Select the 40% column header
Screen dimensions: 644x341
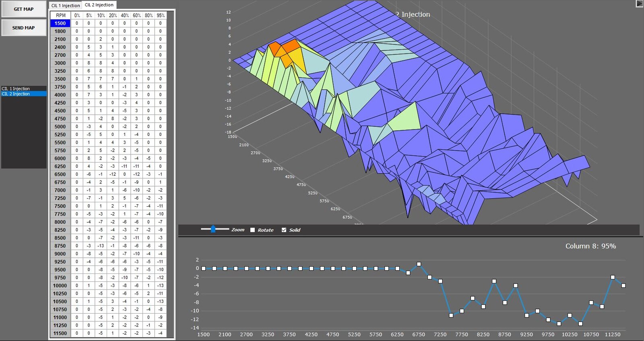pos(125,15)
